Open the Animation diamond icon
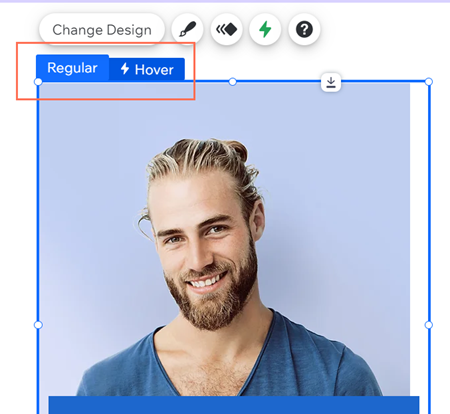The height and width of the screenshot is (414, 450). click(226, 29)
